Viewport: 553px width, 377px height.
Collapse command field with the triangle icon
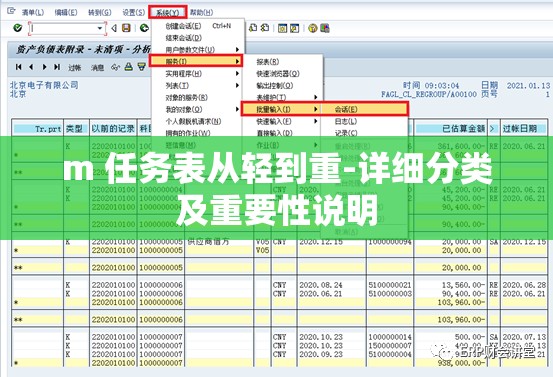114,28
